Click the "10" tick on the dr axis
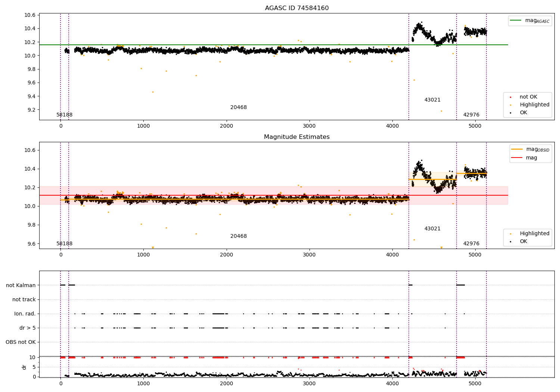This screenshot has width=560, height=392. [x=32, y=358]
